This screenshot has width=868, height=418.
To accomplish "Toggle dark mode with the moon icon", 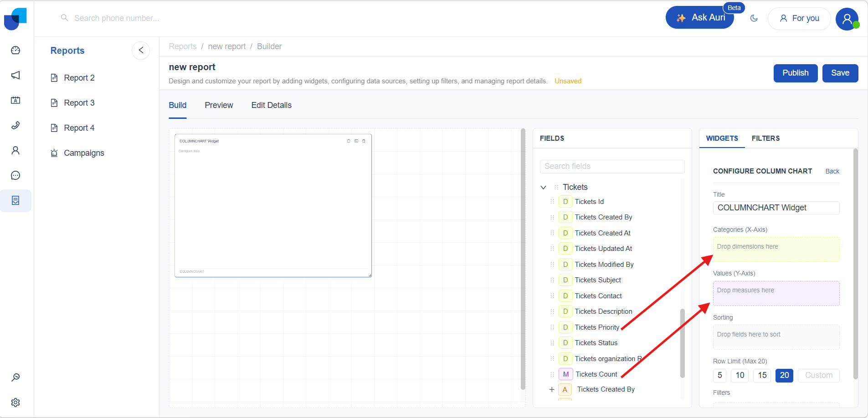I will click(x=754, y=18).
